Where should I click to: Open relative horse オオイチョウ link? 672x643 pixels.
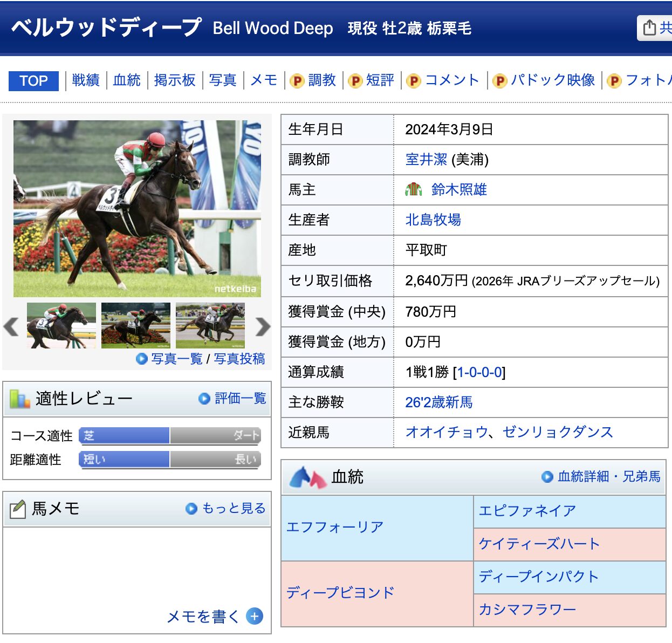447,432
